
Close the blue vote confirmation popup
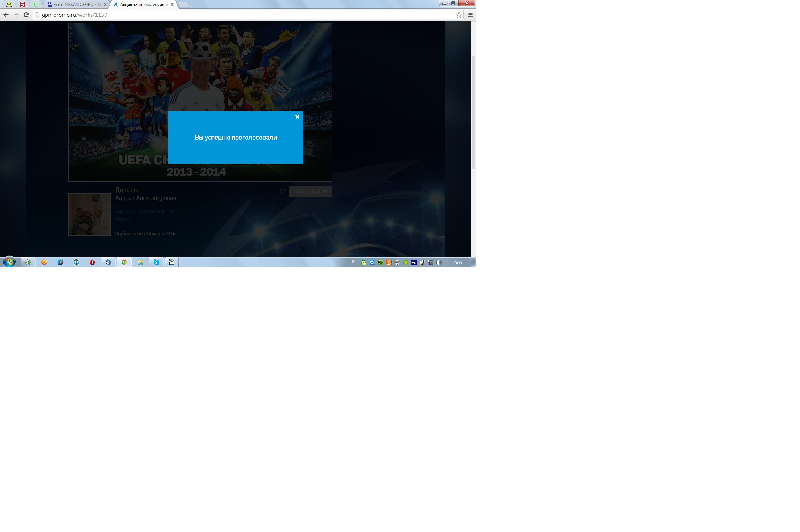tap(297, 117)
